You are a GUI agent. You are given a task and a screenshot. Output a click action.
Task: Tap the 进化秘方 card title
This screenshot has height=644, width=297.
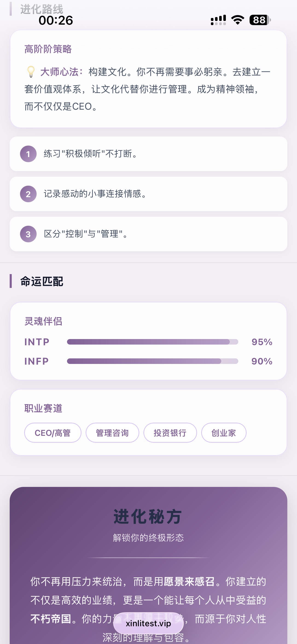pyautogui.click(x=148, y=517)
